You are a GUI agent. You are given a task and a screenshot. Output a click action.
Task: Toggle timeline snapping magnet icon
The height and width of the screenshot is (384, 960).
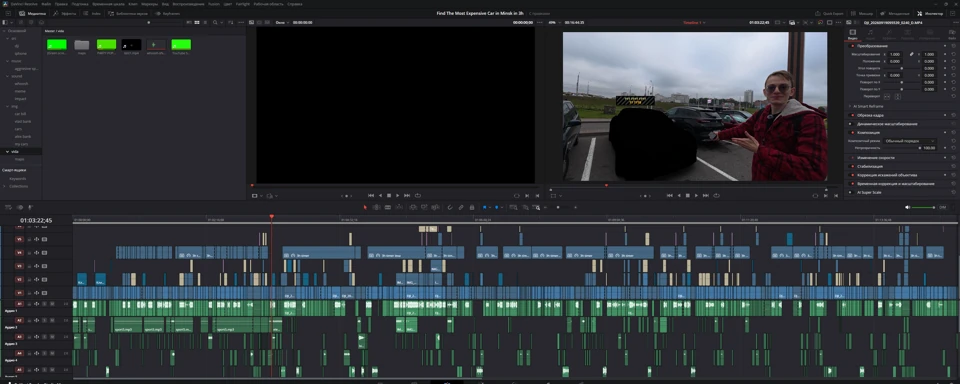(450, 207)
